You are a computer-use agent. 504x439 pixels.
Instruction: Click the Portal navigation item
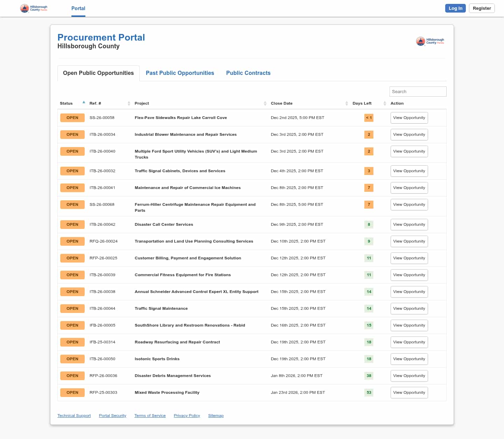tap(78, 8)
